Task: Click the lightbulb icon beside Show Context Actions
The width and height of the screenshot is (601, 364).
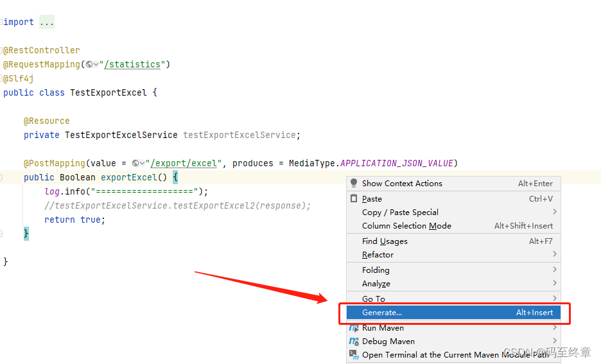Action: 354,183
